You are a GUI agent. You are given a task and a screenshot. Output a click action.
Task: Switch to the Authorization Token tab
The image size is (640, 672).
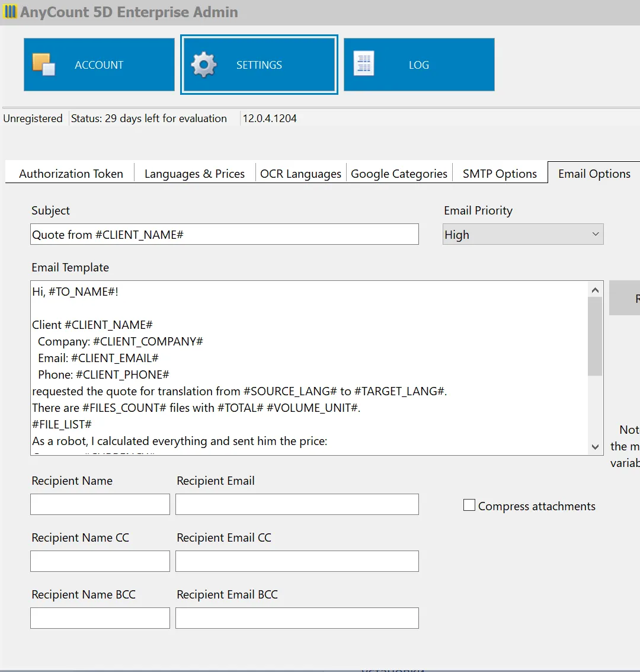pos(71,174)
